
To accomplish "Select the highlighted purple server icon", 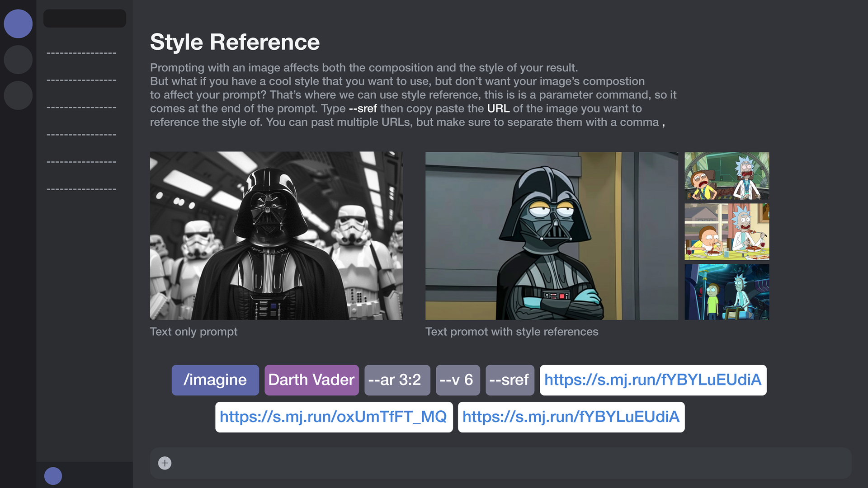I will (x=18, y=23).
